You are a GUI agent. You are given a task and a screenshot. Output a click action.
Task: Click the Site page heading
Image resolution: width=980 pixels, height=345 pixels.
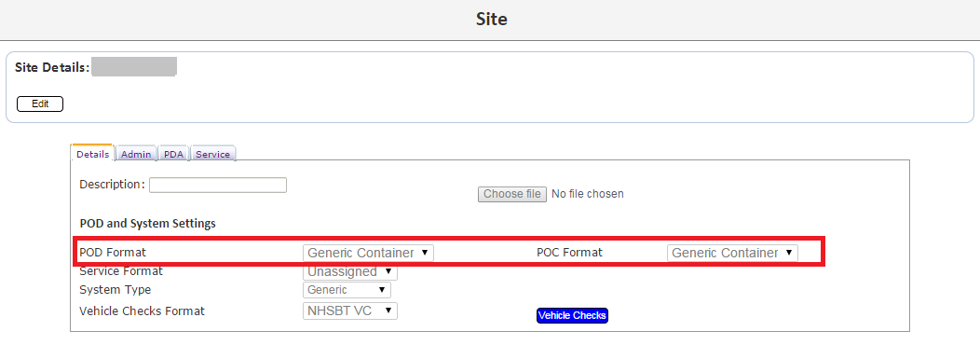pyautogui.click(x=491, y=19)
